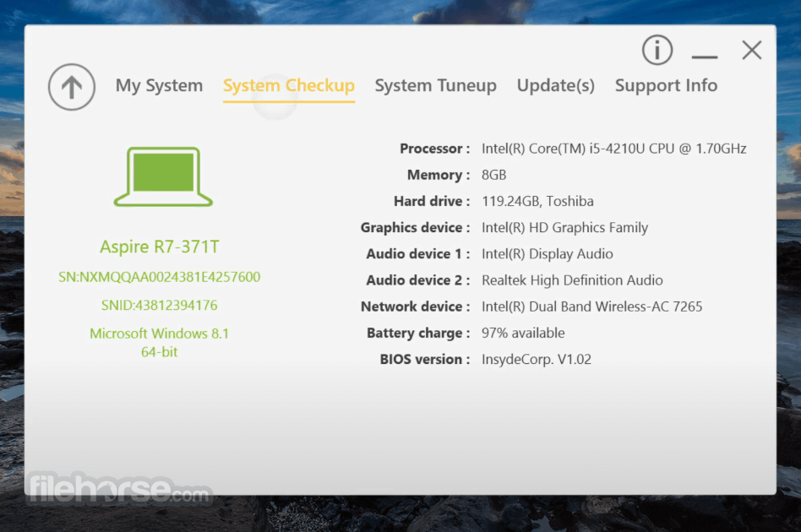Click the Battery charge label

[418, 333]
